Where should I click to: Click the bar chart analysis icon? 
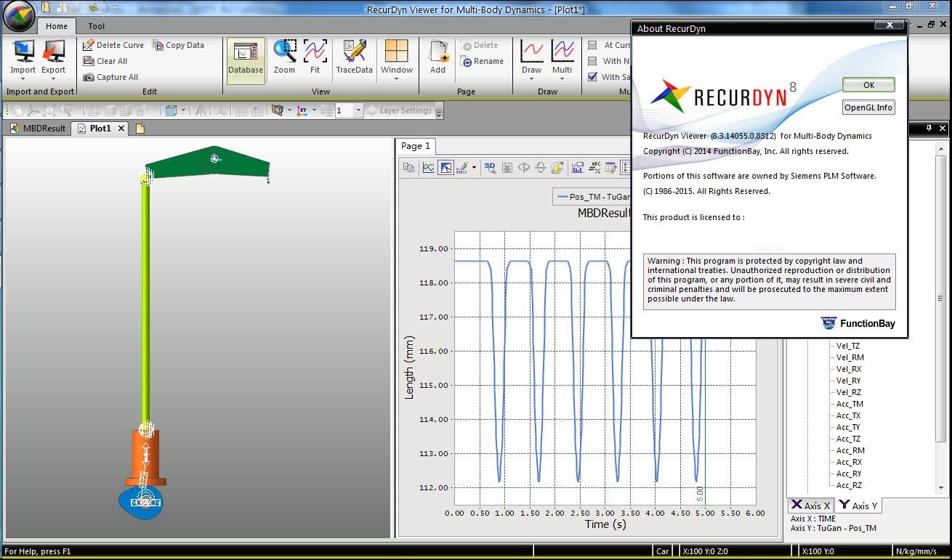(578, 168)
